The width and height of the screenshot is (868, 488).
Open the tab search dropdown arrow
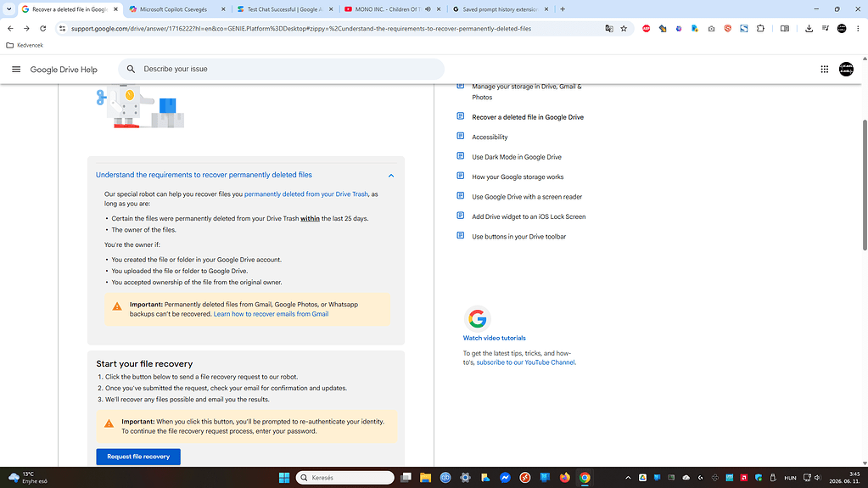coord(8,8)
